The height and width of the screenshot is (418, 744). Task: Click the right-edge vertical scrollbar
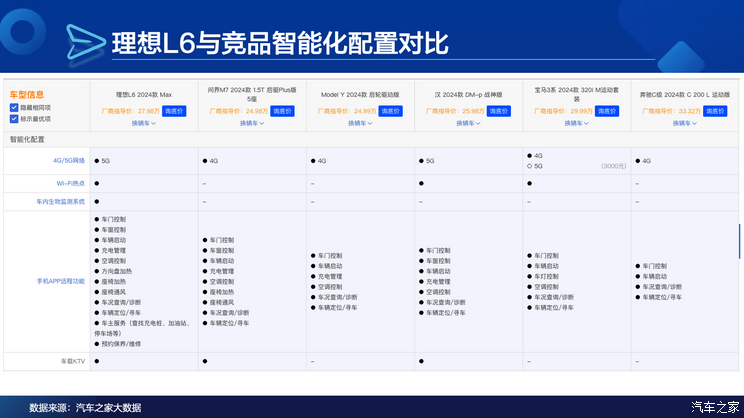pos(739,241)
